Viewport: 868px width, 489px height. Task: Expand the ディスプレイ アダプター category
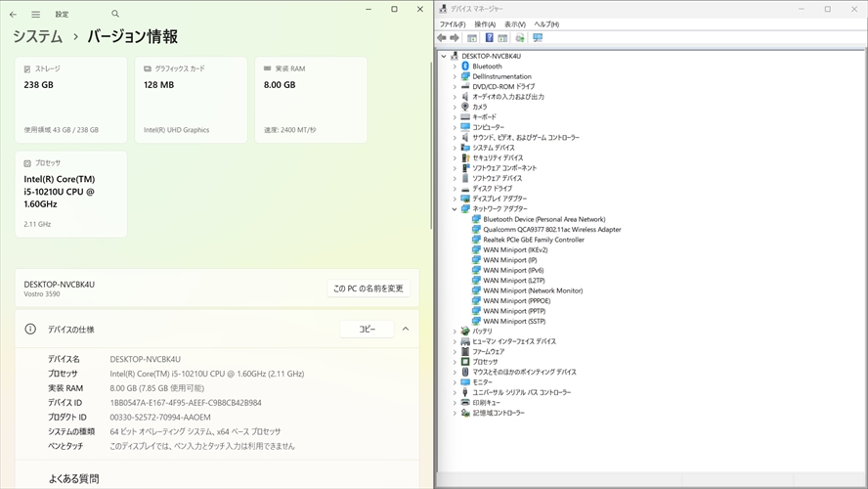pos(455,199)
